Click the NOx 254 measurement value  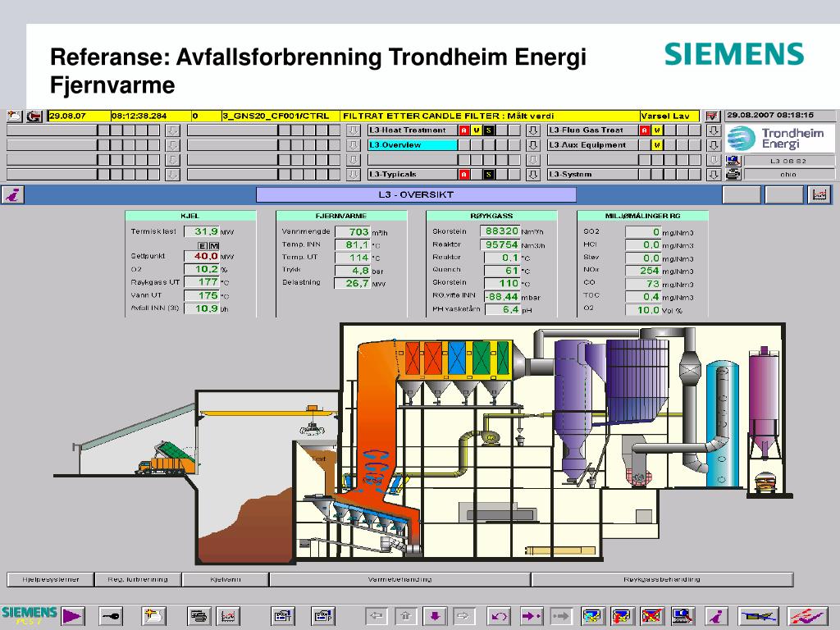tap(643, 271)
